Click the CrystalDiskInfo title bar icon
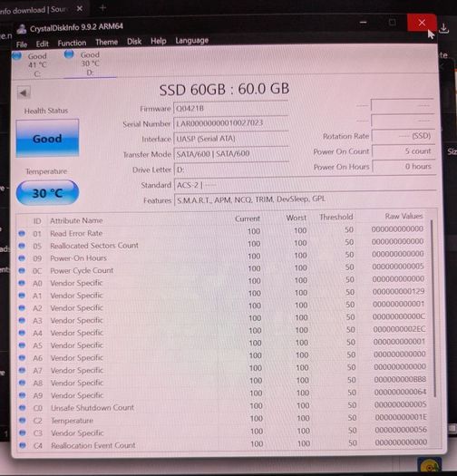The width and height of the screenshot is (457, 476). pyautogui.click(x=21, y=29)
